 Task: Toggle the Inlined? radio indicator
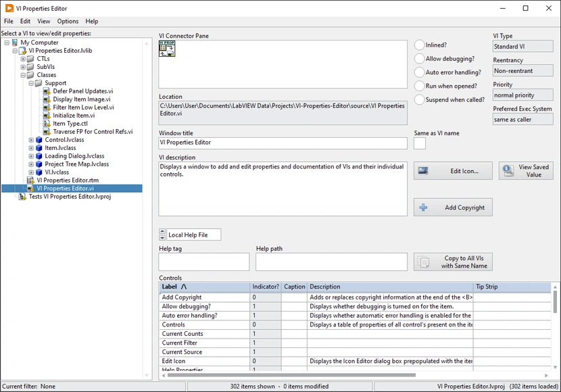419,45
